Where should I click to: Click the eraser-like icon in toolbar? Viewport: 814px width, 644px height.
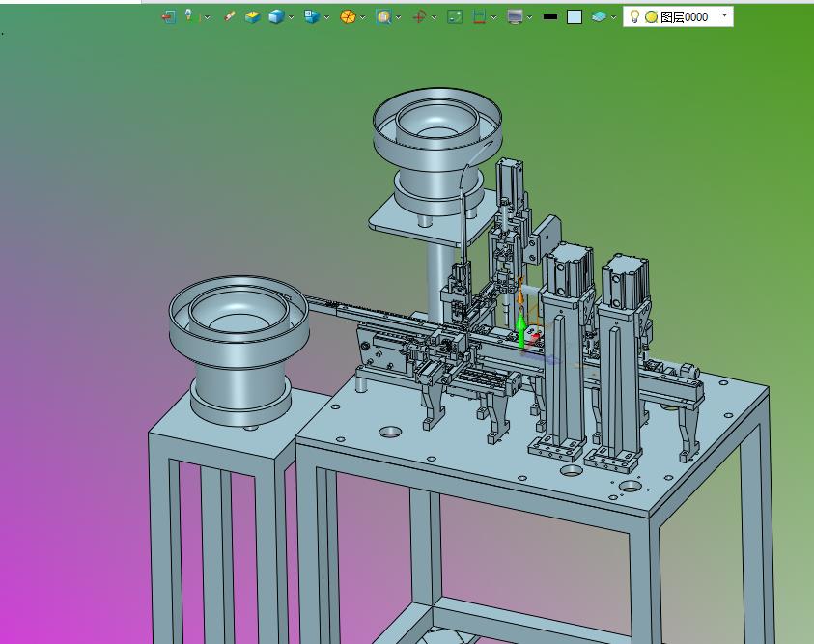[x=229, y=16]
